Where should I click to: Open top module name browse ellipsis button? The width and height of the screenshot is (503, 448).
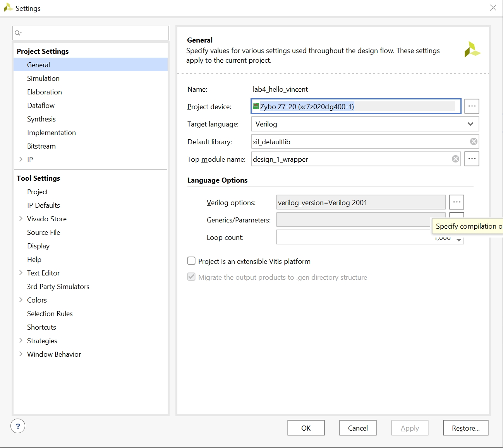click(x=472, y=159)
